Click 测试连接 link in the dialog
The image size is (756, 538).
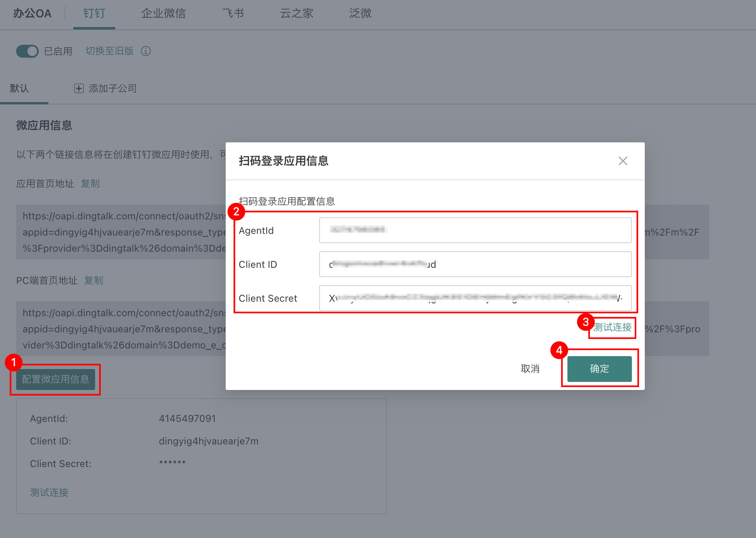[612, 327]
